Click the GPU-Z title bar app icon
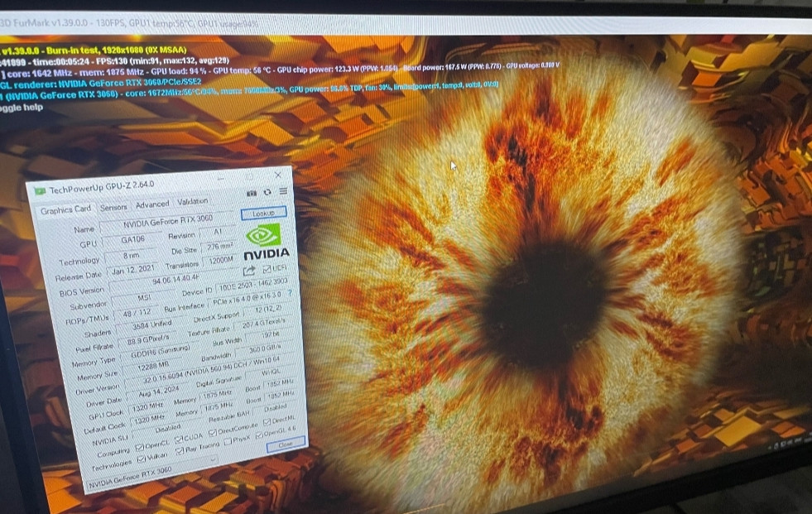812x514 pixels. 39,191
